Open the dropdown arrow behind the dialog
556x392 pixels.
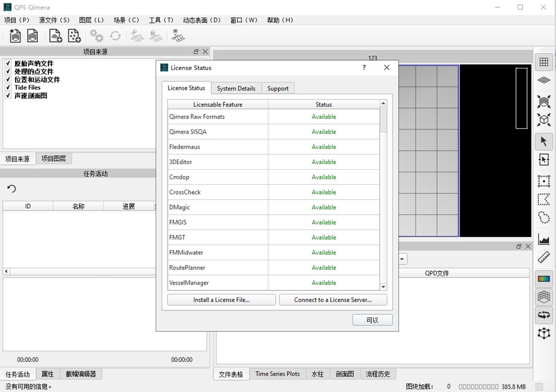[x=402, y=259]
